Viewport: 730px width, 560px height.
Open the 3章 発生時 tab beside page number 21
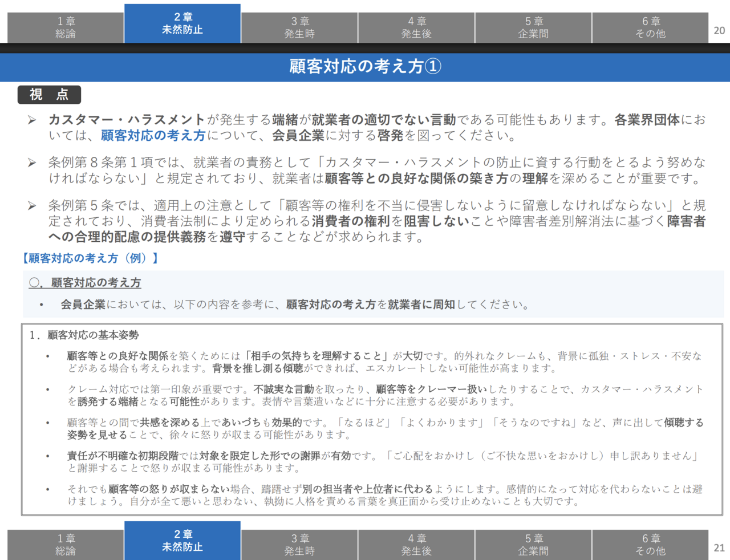point(299,545)
